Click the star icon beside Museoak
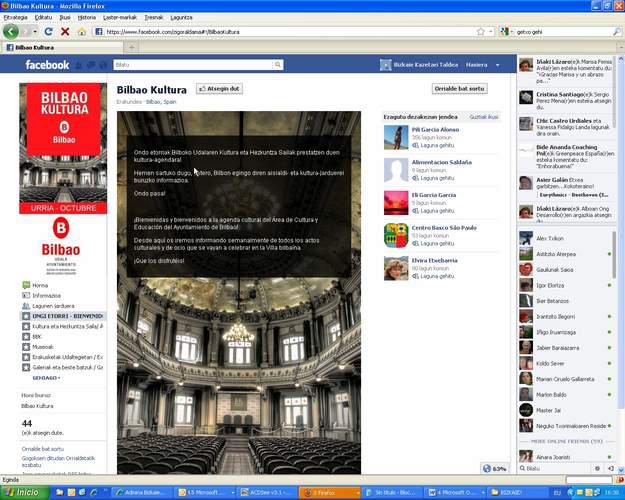 pos(26,347)
